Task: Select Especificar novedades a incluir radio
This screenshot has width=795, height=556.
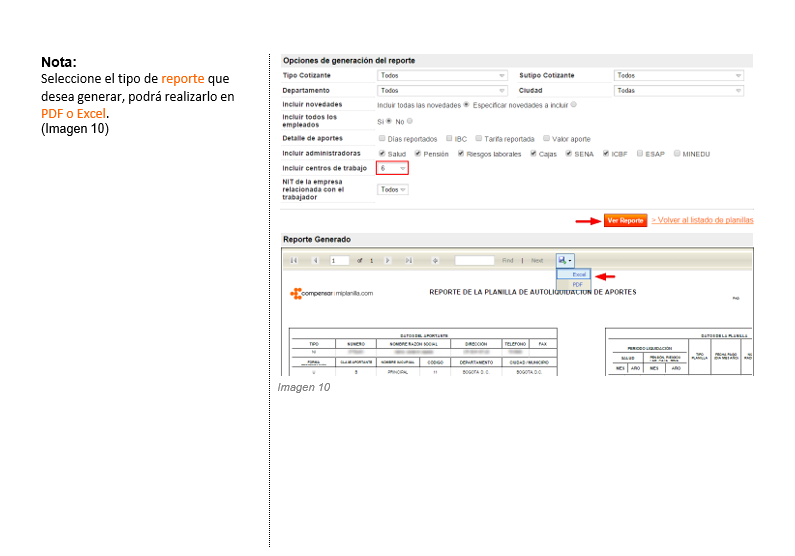Action: click(573, 104)
